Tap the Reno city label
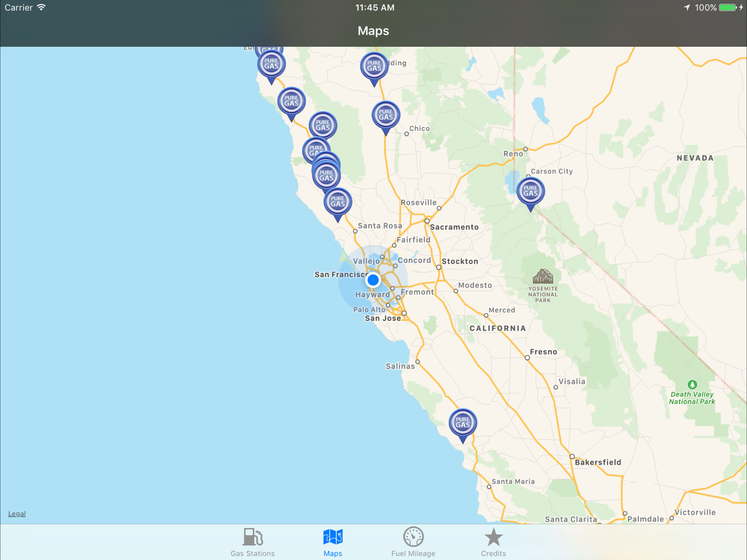Screen dimensions: 747x560 pyautogui.click(x=513, y=154)
